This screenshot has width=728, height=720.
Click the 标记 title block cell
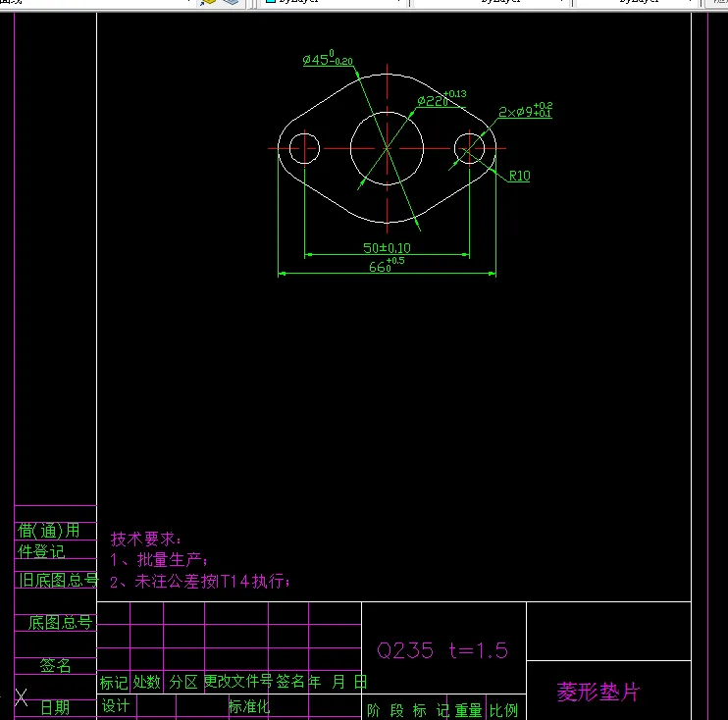coord(113,682)
